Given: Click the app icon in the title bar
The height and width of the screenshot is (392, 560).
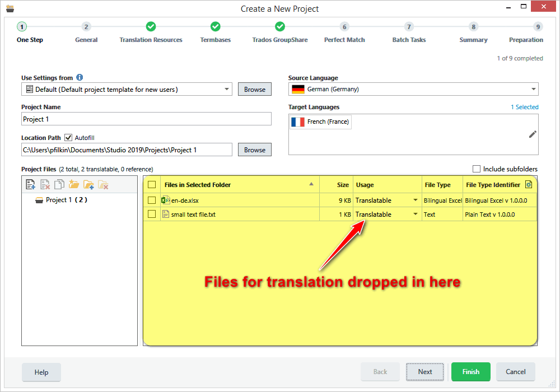Looking at the screenshot, I should tap(10, 8).
